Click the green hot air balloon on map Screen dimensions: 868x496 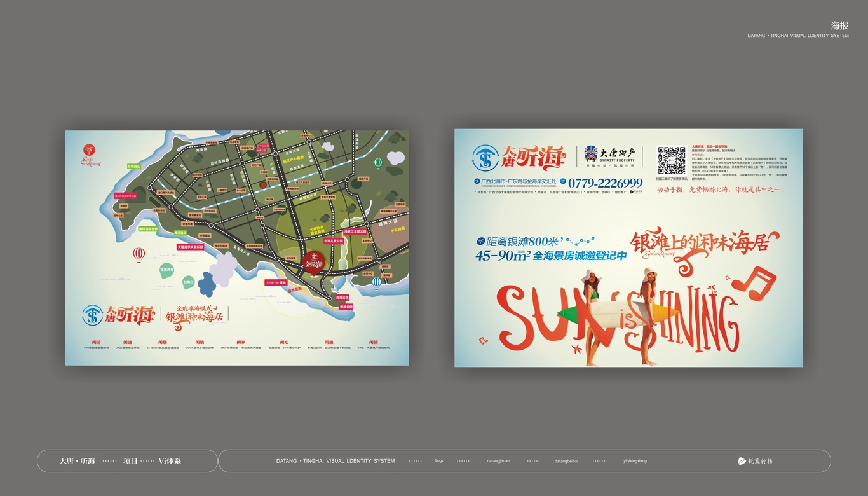tap(378, 163)
